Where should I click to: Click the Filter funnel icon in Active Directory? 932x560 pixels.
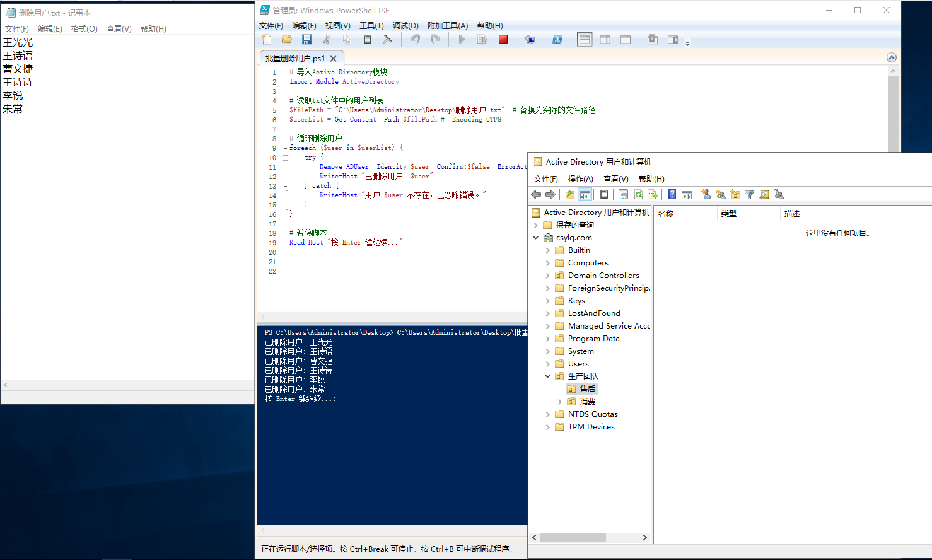pos(750,194)
